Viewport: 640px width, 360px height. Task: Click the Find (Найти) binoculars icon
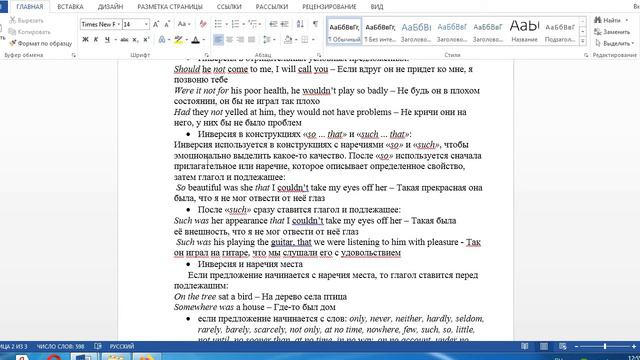pos(598,20)
